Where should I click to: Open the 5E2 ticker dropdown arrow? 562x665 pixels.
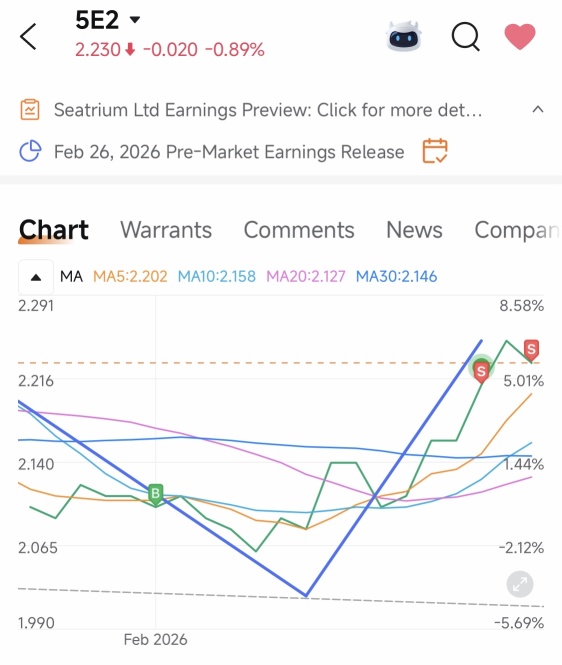coord(135,20)
